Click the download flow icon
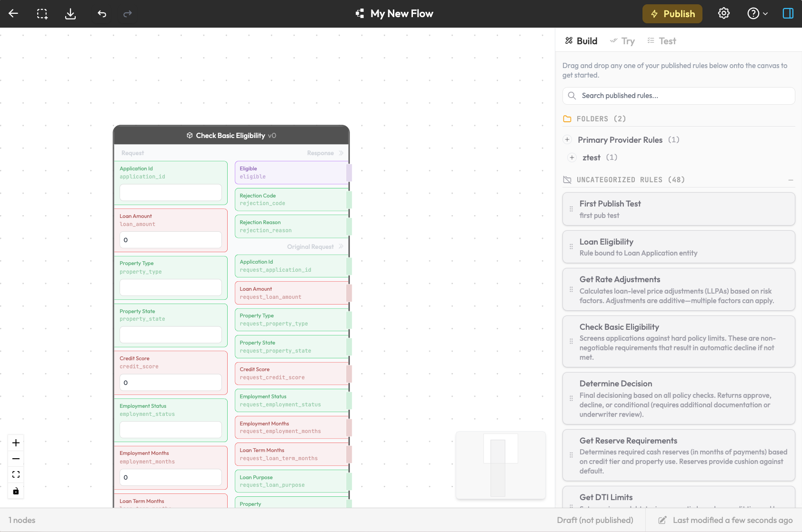The width and height of the screenshot is (802, 532). [x=70, y=13]
